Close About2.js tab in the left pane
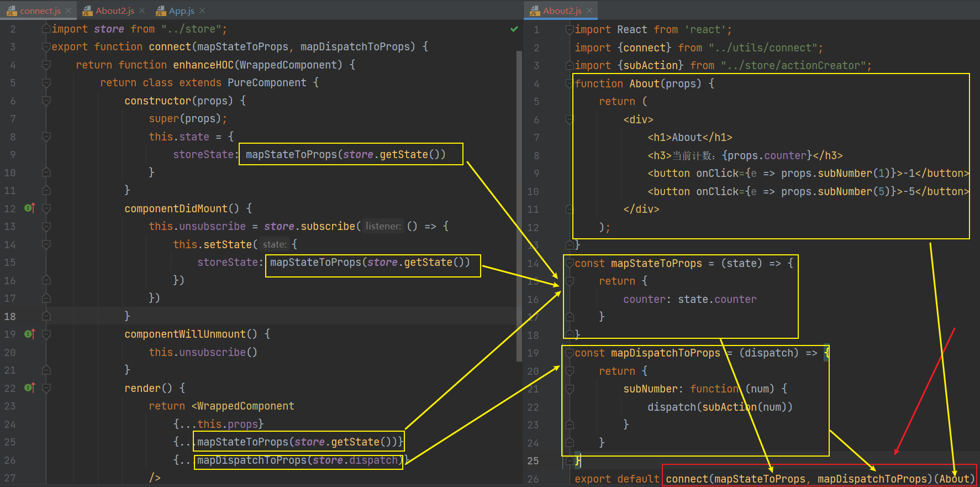The image size is (980, 487). [x=142, y=11]
